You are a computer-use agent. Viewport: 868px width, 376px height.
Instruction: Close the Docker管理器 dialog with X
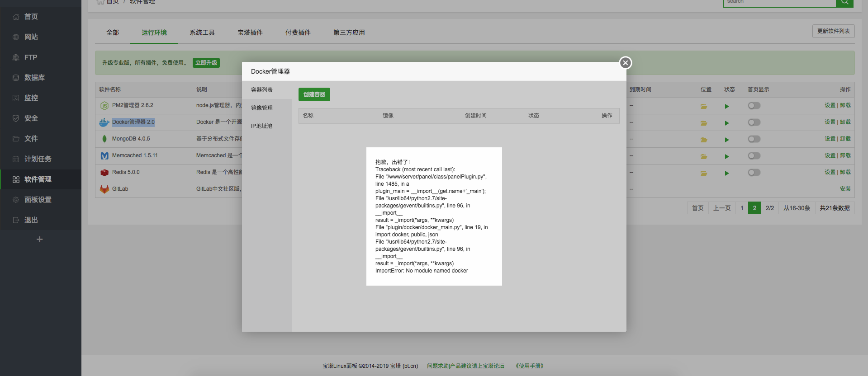(626, 63)
